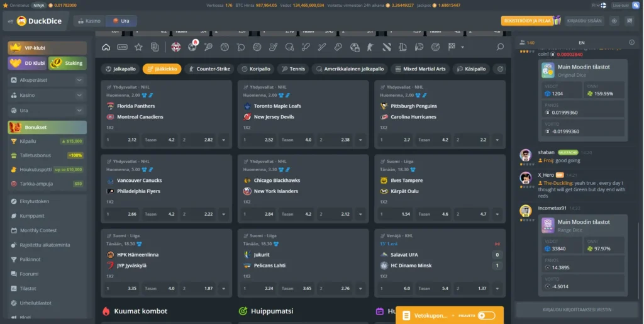Click Kirjaudu sisään login button
Image resolution: width=644 pixels, height=324 pixels.
click(x=584, y=21)
